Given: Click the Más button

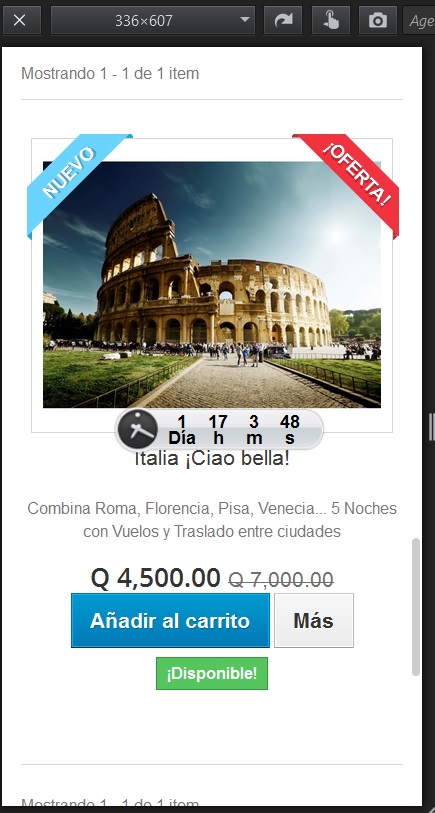Looking at the screenshot, I should (314, 621).
